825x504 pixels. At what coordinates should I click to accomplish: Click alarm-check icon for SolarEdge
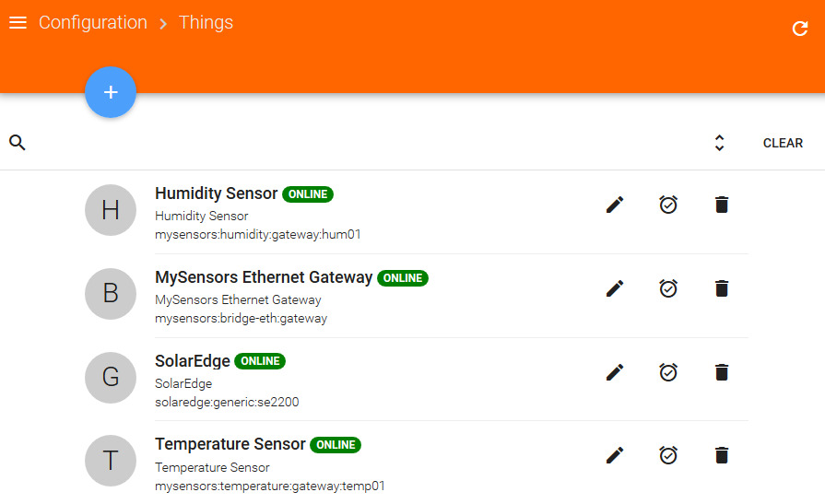pos(668,372)
